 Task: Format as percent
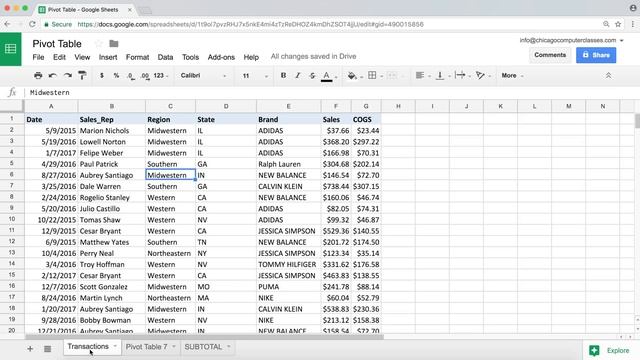pos(116,76)
